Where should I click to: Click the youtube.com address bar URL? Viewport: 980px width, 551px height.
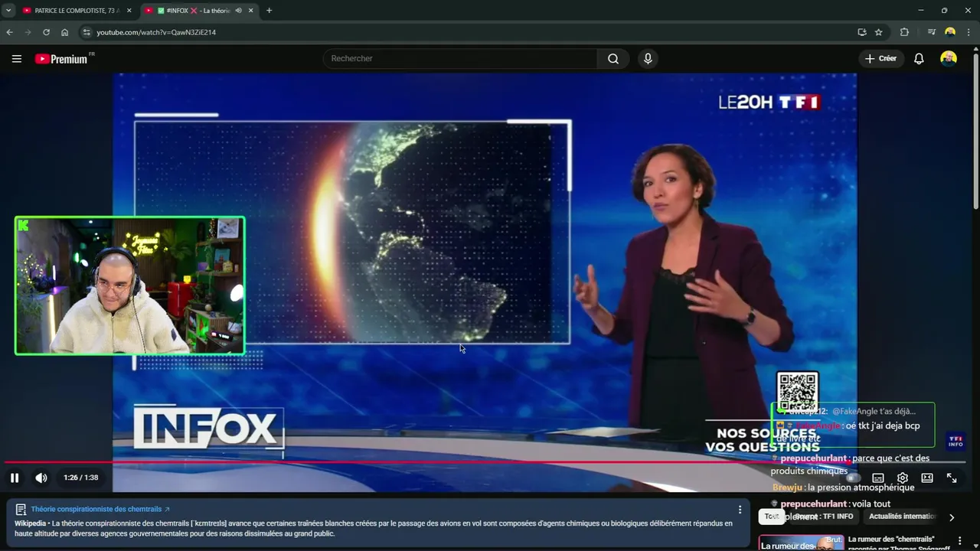[x=156, y=32]
